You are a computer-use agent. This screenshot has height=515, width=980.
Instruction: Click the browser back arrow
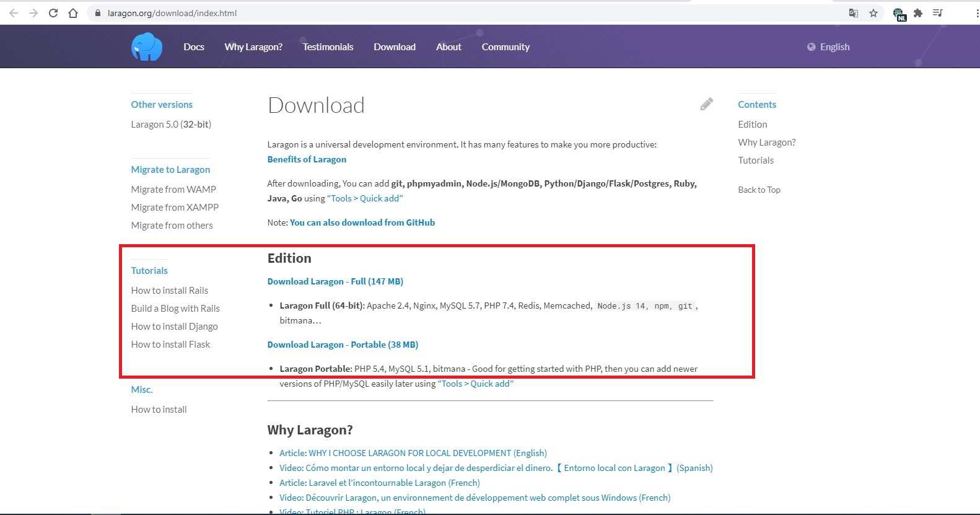[14, 13]
